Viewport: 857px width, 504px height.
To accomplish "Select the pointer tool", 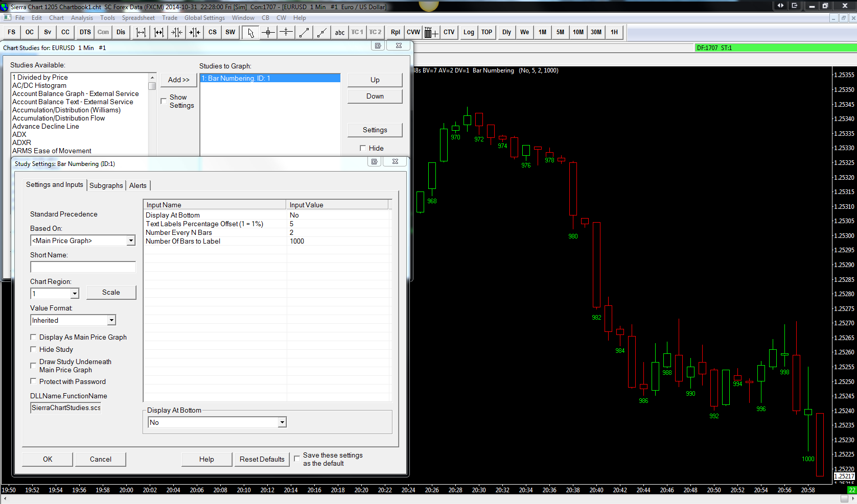I will (x=250, y=32).
